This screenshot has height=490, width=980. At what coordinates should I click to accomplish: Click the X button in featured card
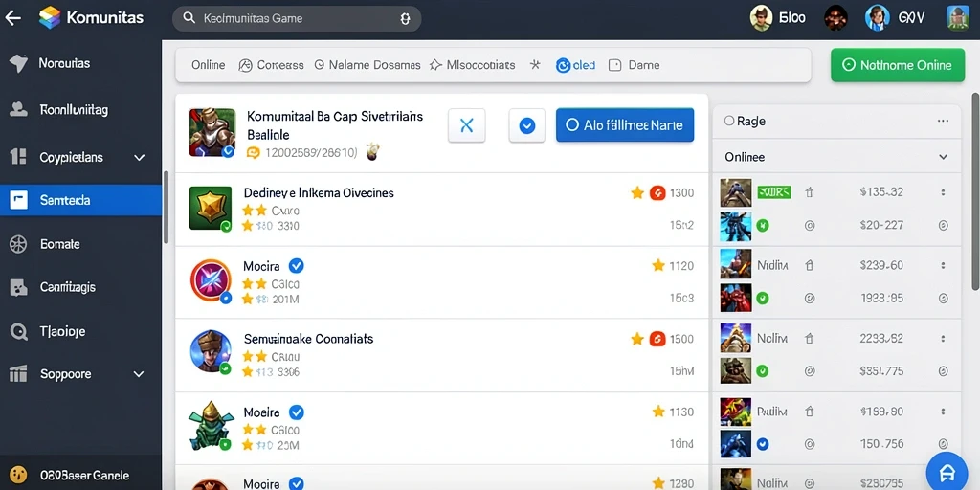coord(466,125)
